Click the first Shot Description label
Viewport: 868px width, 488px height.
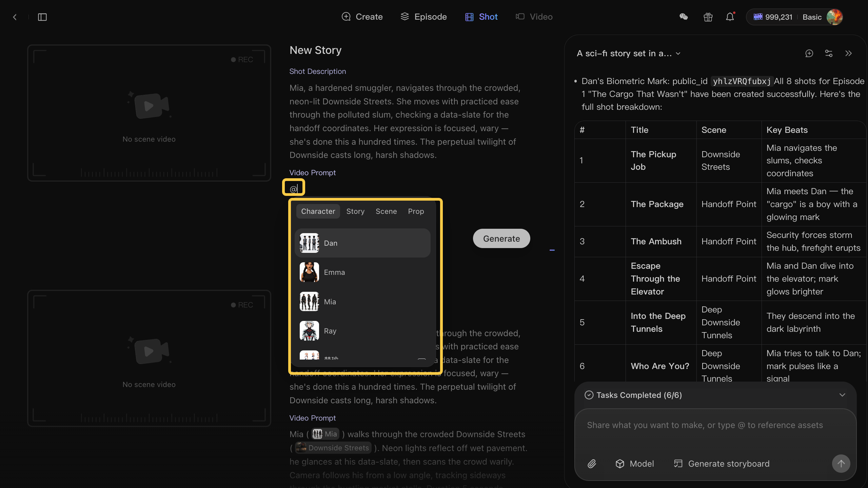pyautogui.click(x=317, y=71)
